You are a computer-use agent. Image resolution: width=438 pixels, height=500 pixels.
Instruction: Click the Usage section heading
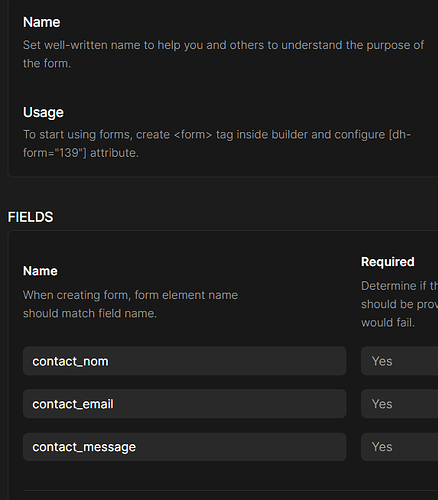click(43, 113)
